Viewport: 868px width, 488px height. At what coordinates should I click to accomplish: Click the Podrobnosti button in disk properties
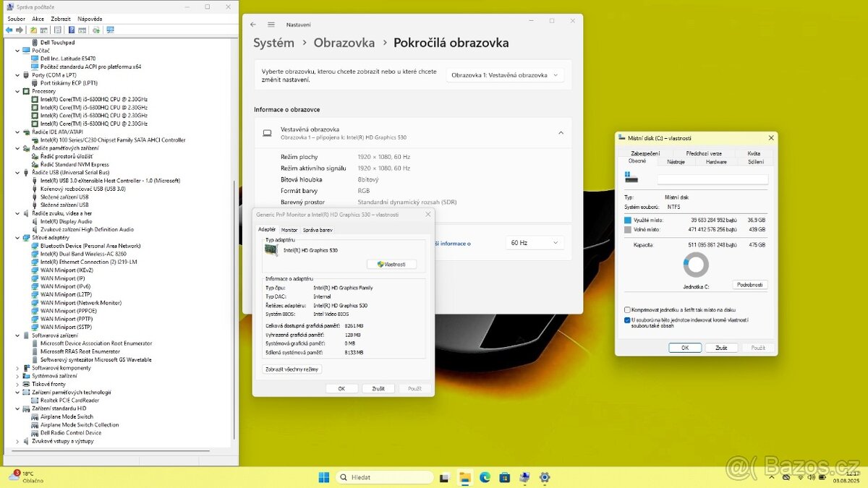749,284
